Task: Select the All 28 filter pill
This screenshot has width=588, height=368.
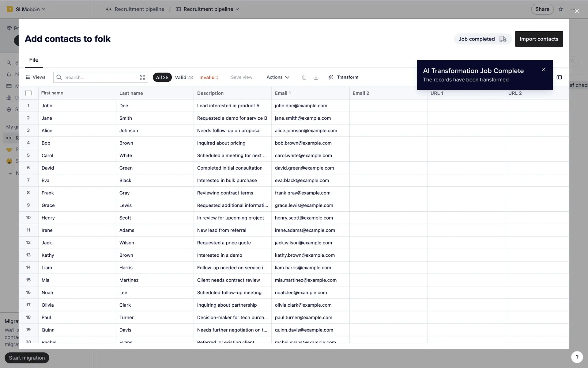Action: [x=162, y=77]
